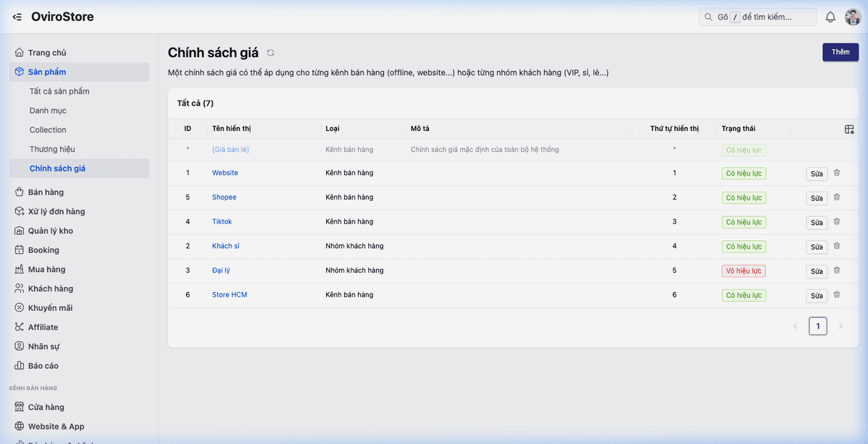Open Tất cả sản phẩm submenu item
868x444 pixels.
(59, 92)
